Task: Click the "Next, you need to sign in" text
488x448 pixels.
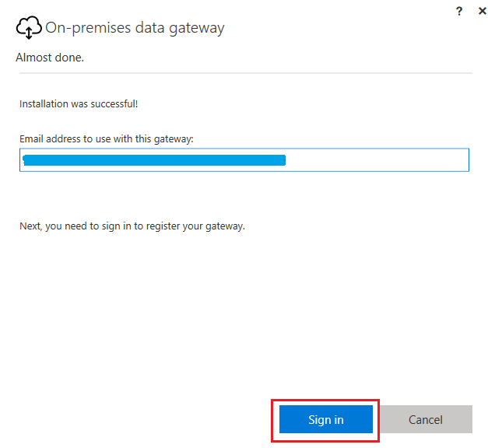Action: (132, 226)
